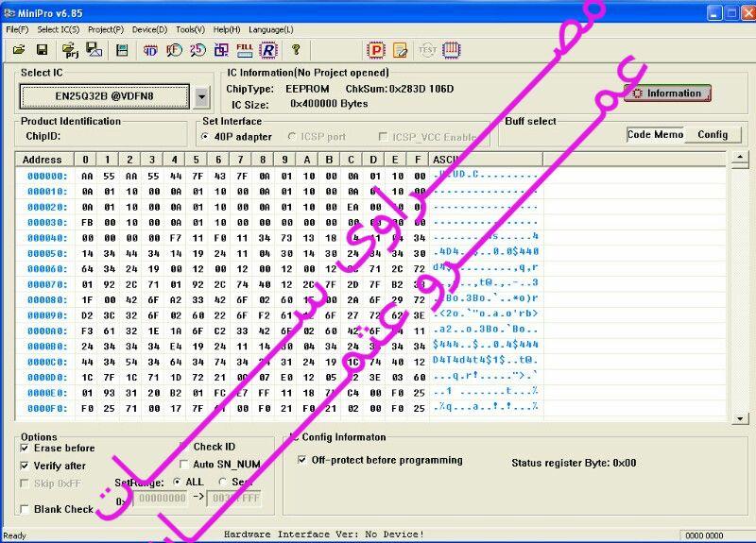Enable the Blank Check checkbox
Viewport: 756px width, 543px height.
tap(25, 509)
